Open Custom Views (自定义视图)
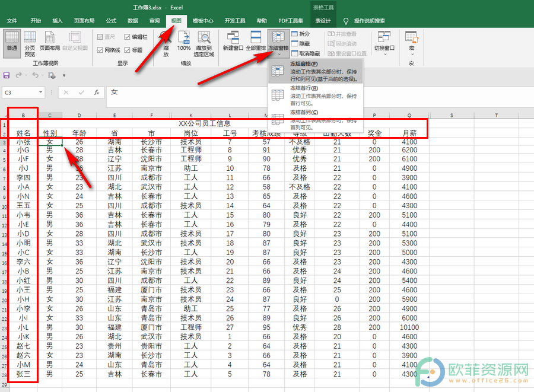 [x=75, y=42]
